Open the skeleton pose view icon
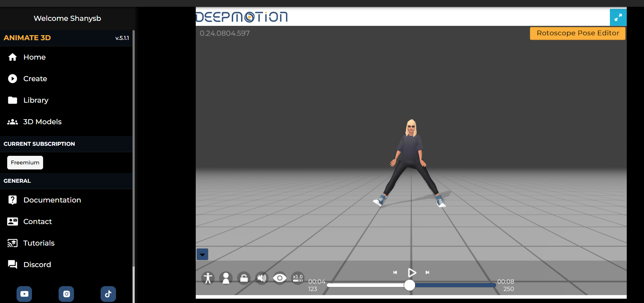644x303 pixels. point(208,278)
